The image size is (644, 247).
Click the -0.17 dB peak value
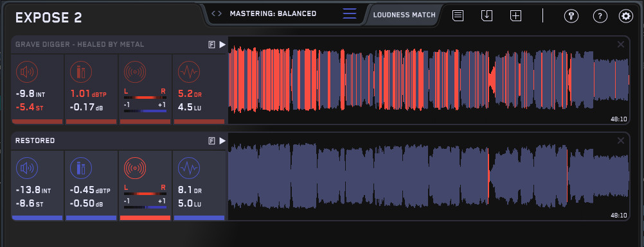[87, 108]
